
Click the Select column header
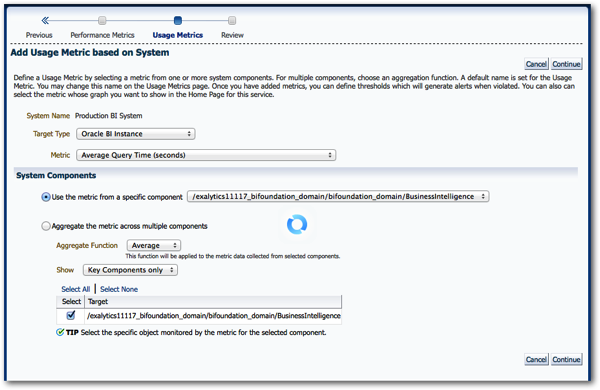coord(71,302)
